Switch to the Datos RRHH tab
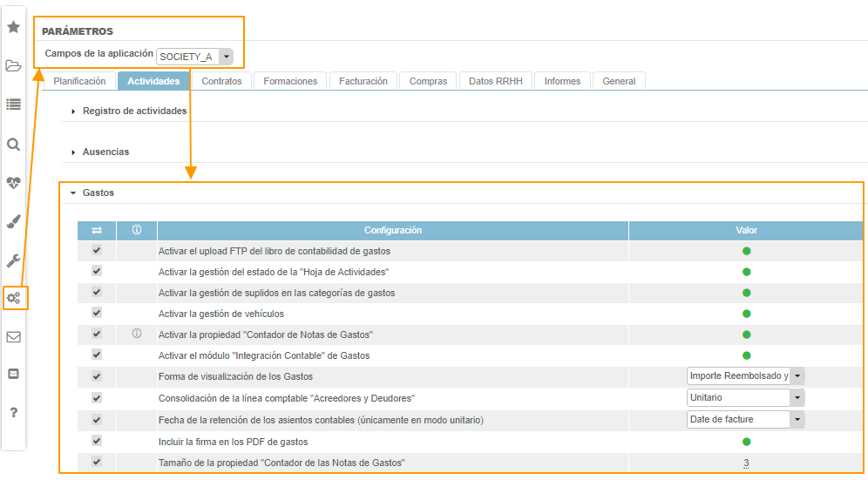 pos(495,81)
